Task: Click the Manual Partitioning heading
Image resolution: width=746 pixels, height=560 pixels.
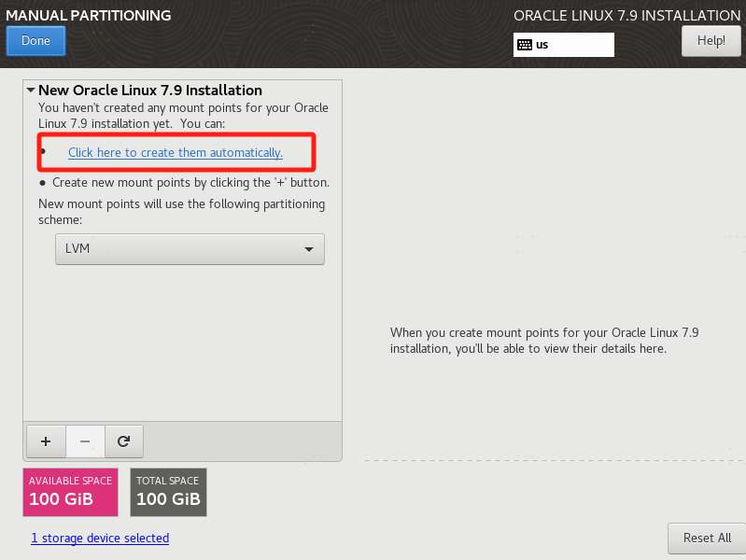Action: click(x=89, y=16)
